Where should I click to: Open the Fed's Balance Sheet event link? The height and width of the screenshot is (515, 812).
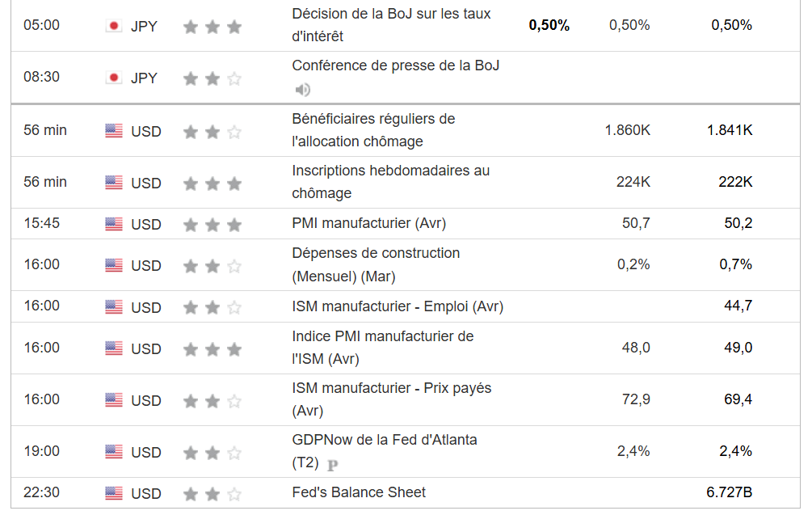(359, 492)
